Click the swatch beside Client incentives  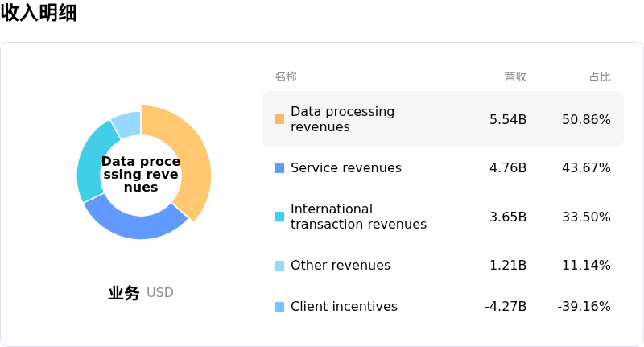tap(279, 307)
